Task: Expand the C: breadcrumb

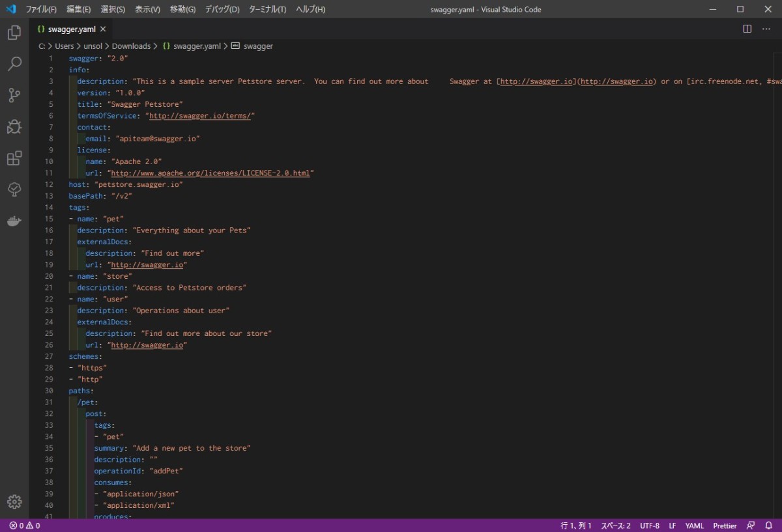Action: 42,46
